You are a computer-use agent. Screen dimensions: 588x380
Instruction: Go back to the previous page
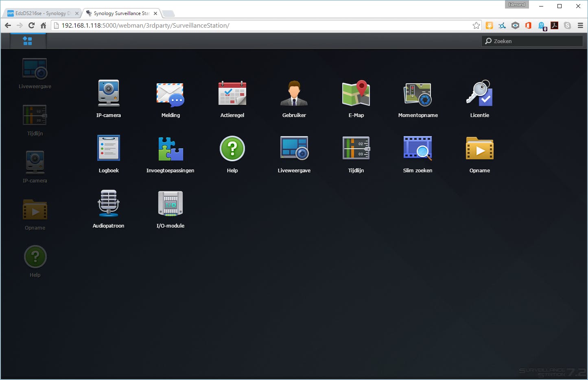8,26
